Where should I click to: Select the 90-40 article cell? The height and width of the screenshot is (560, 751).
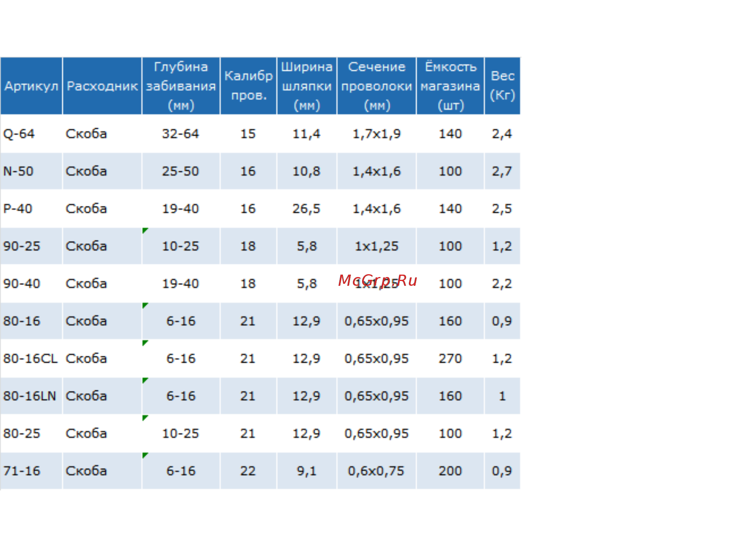pos(31,283)
